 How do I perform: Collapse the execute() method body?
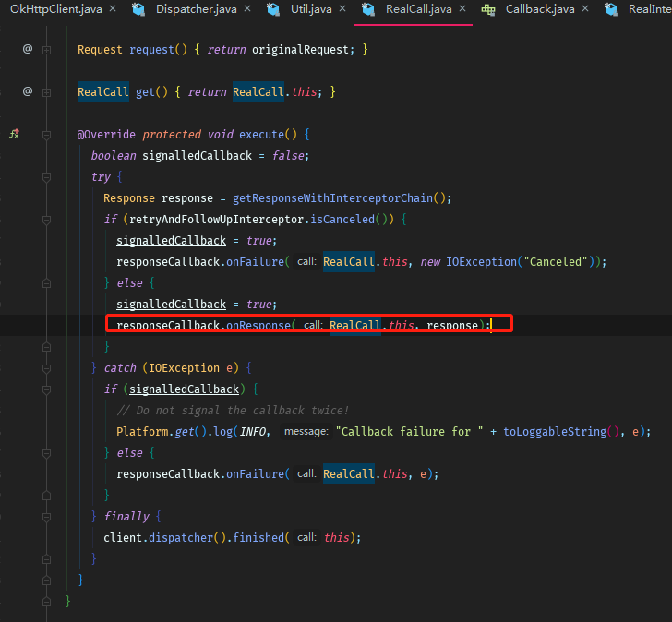coord(47,135)
